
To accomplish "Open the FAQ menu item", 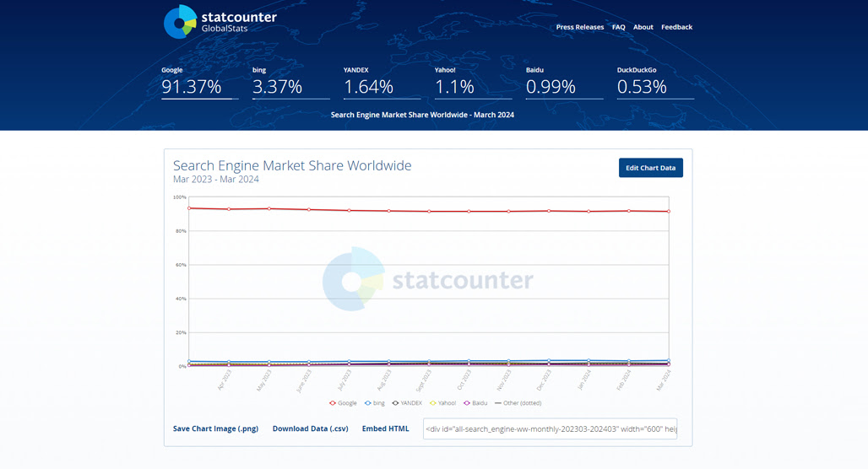I will (x=618, y=27).
